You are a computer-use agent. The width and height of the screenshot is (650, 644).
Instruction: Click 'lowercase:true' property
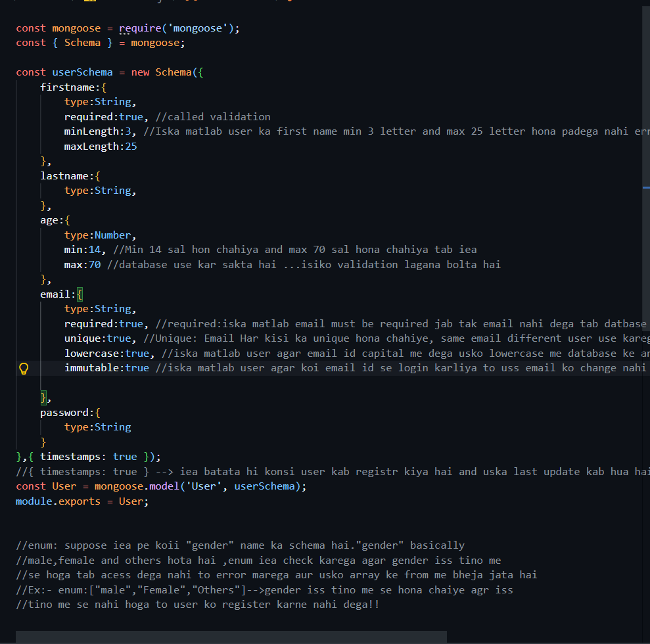click(x=106, y=354)
